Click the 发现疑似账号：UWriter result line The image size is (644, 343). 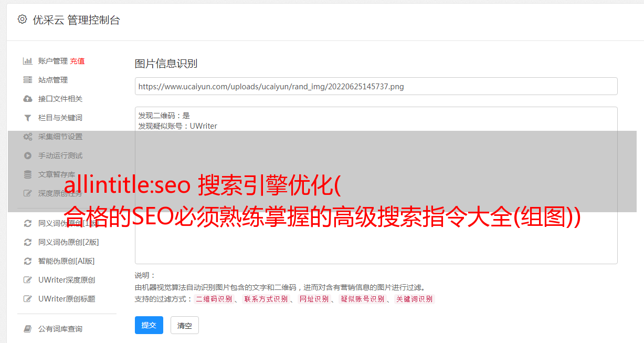coord(178,126)
